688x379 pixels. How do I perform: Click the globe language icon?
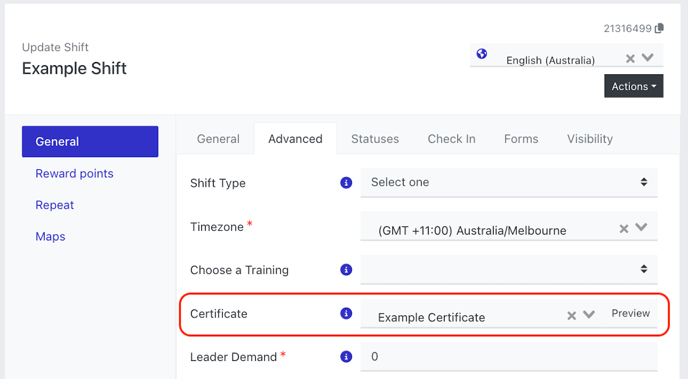click(x=482, y=54)
